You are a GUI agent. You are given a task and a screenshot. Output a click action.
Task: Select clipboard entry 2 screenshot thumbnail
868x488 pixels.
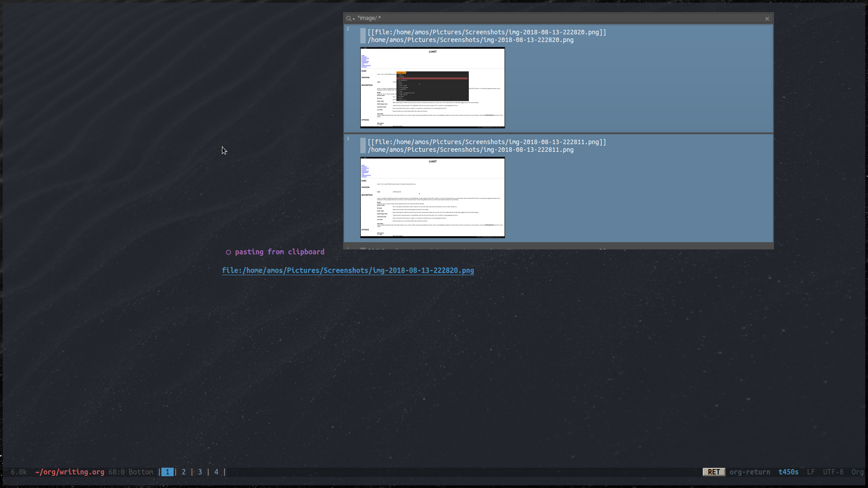pyautogui.click(x=432, y=88)
